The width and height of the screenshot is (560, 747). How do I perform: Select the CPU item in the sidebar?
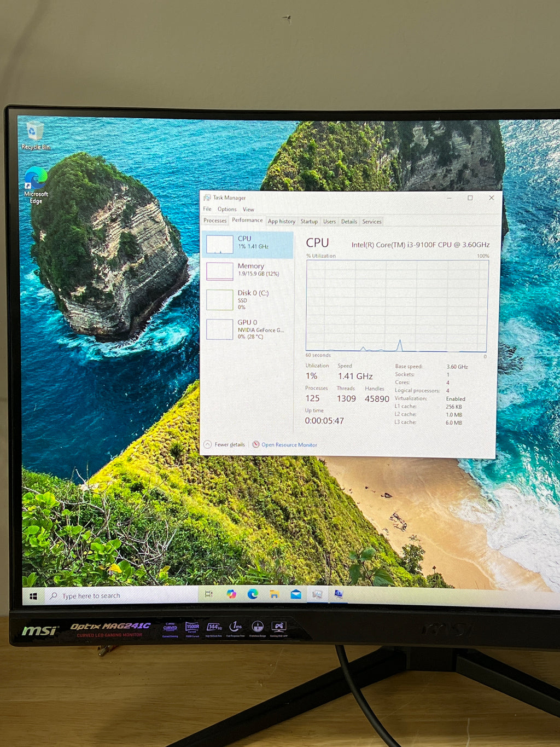(248, 245)
